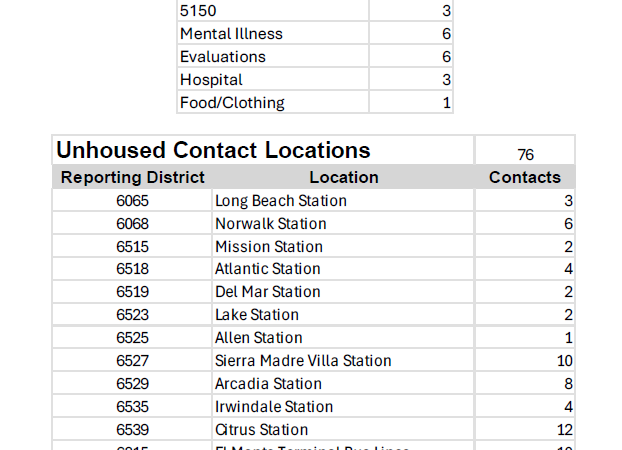
Task: Click the 'Mission Station' cell
Action: [x=268, y=247]
